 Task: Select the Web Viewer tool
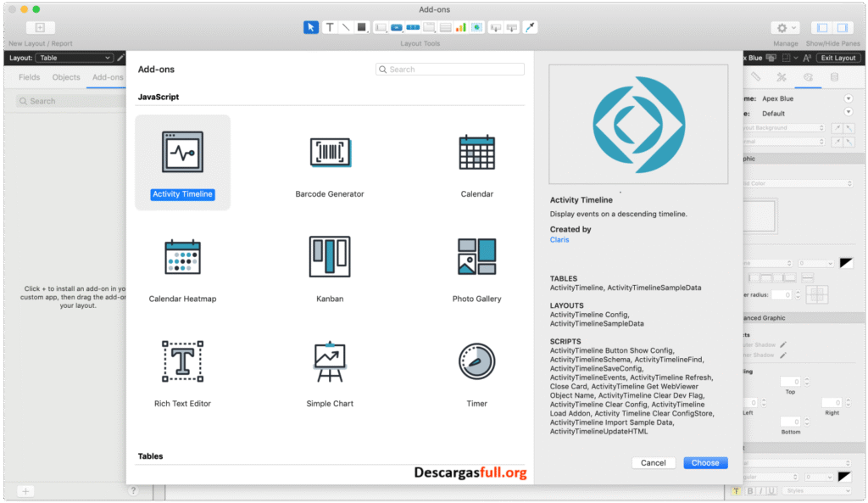[476, 26]
